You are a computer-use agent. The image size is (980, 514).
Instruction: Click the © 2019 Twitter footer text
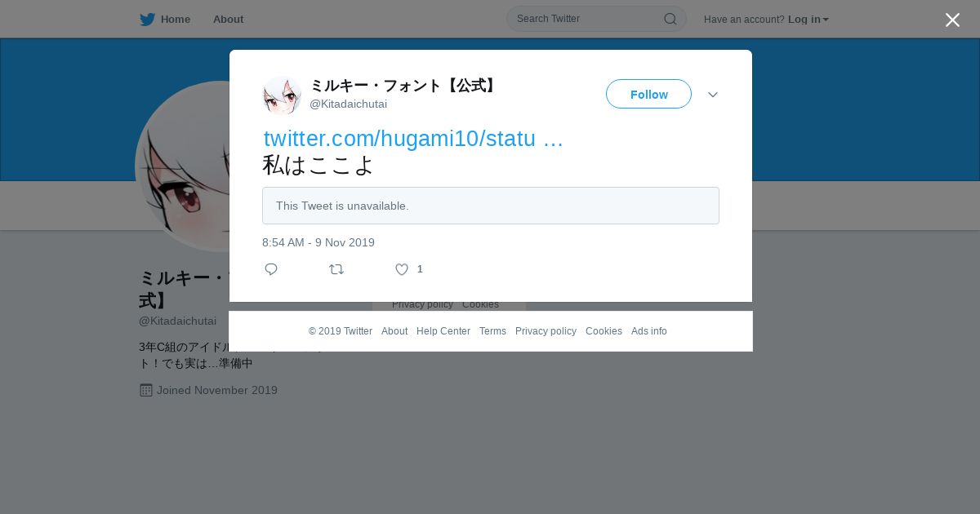(x=341, y=331)
